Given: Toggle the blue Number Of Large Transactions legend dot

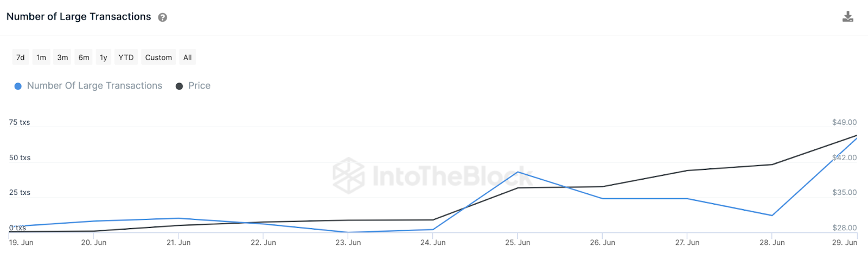Looking at the screenshot, I should pos(18,86).
